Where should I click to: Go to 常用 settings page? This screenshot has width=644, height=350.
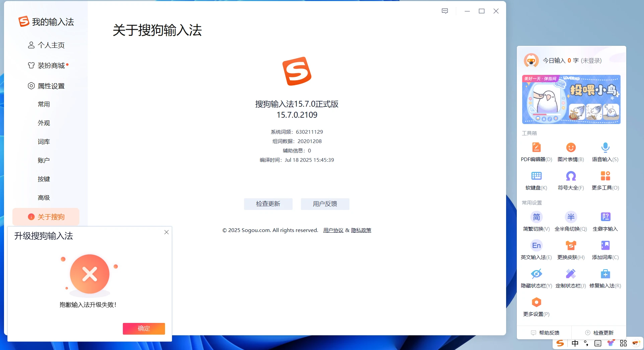click(44, 104)
